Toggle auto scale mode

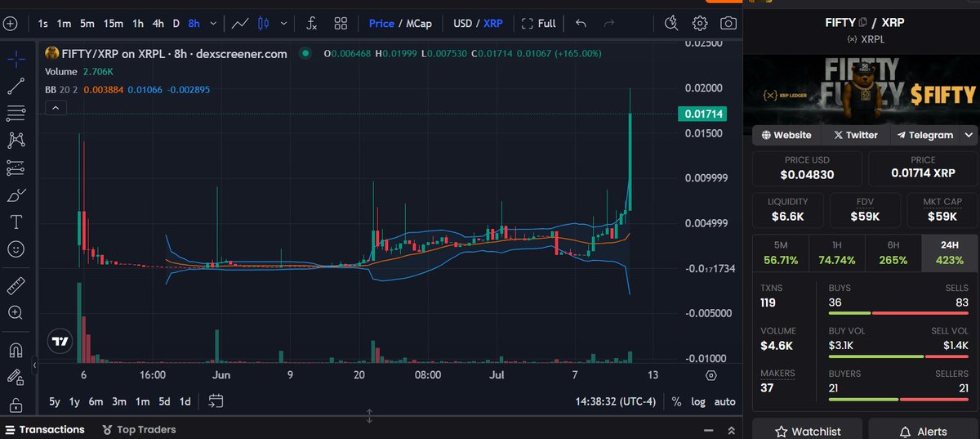724,401
